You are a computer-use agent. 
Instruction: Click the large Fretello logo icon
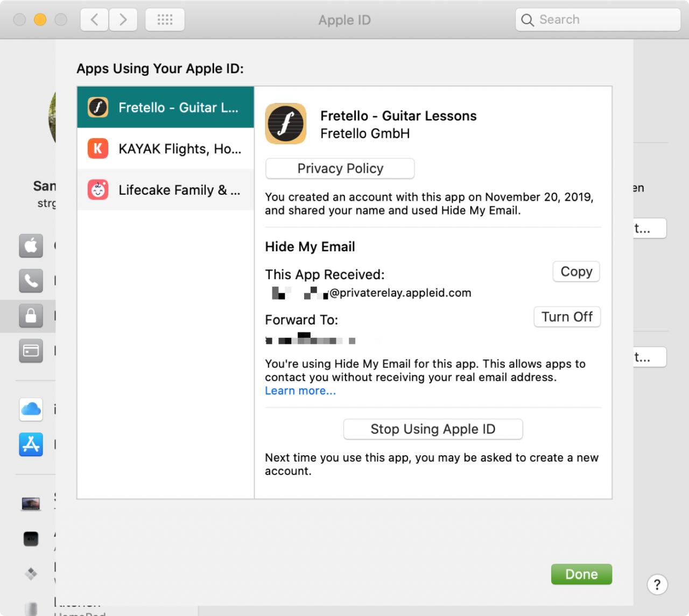point(286,124)
